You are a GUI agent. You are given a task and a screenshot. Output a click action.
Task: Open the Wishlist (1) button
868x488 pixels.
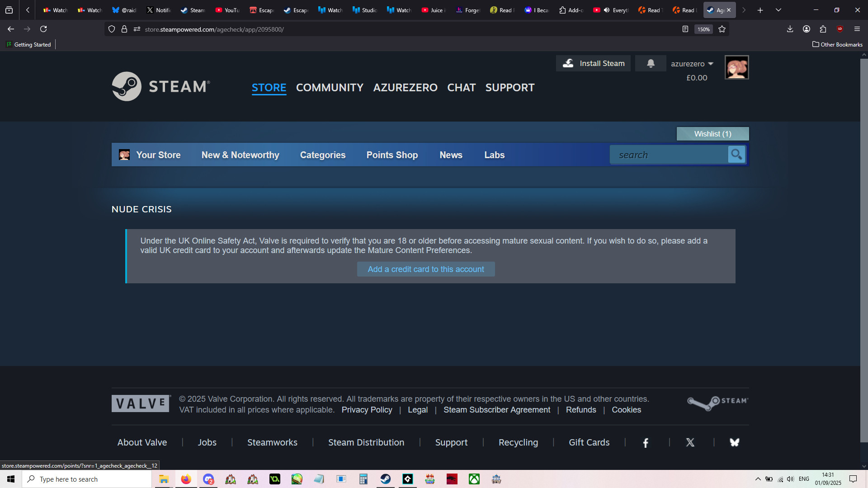[712, 134]
